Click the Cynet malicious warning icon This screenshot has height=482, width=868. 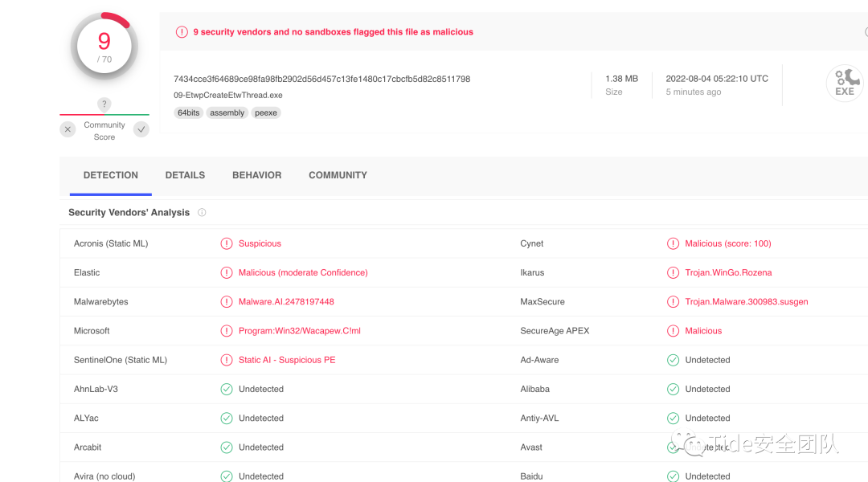click(673, 243)
